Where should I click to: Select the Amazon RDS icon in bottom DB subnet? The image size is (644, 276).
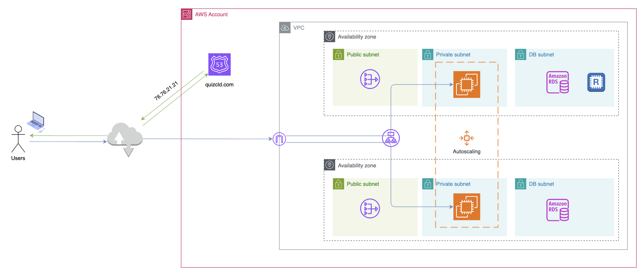pyautogui.click(x=558, y=210)
